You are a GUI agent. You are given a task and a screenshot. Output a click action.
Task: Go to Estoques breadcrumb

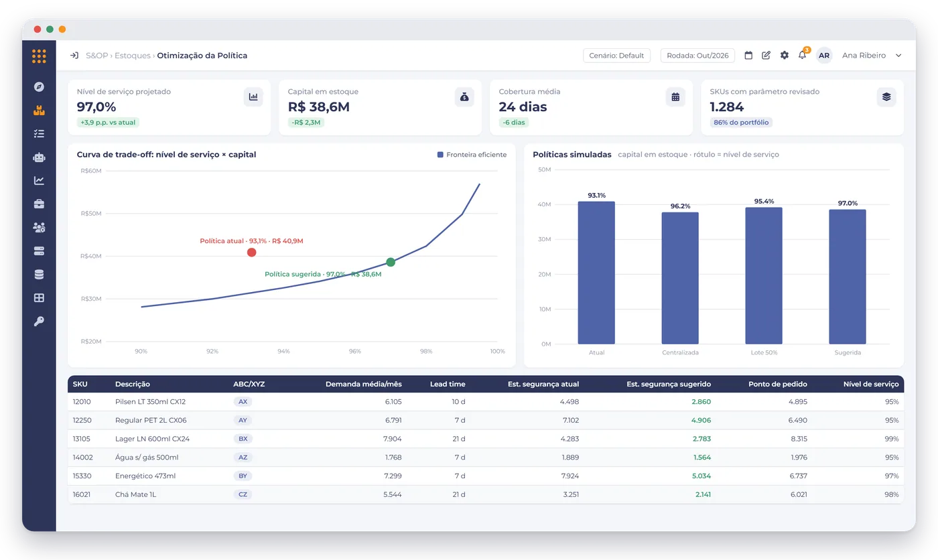coord(132,56)
